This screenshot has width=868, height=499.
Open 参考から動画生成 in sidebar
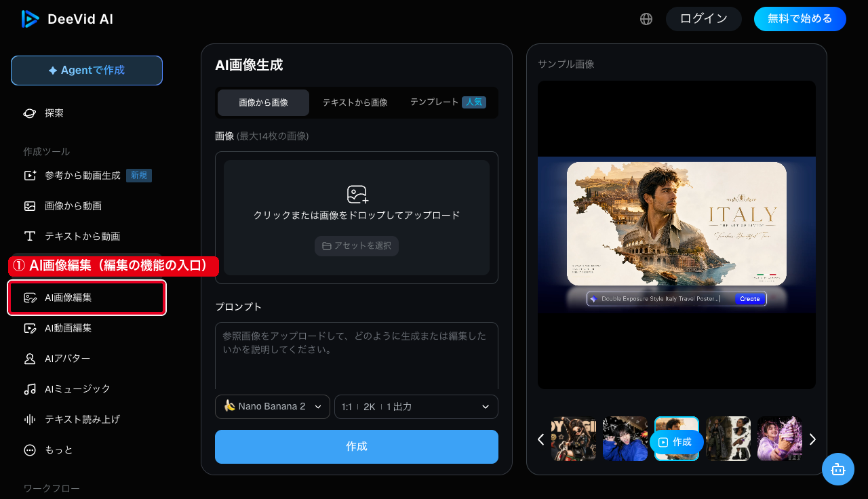click(87, 175)
